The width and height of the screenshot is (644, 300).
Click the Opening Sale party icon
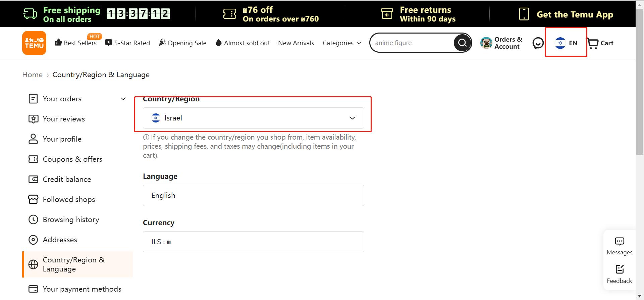click(x=162, y=42)
